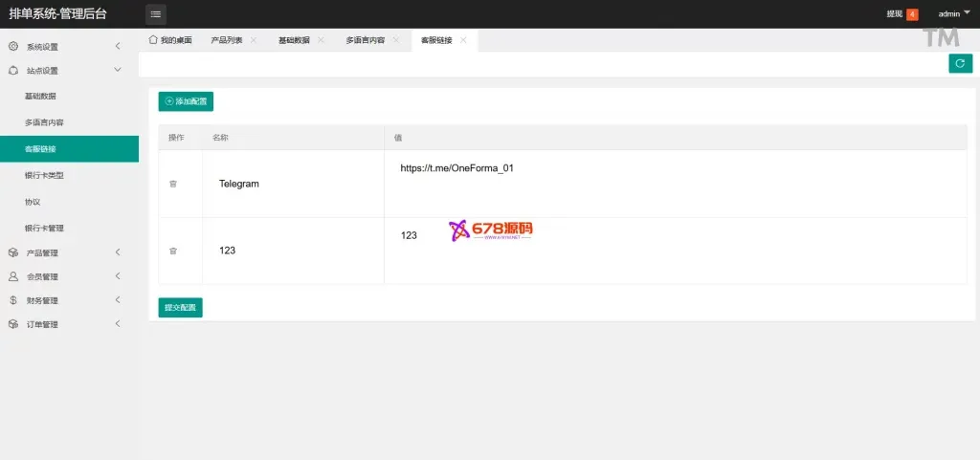Switch to the 我的桌面 tab
980x460 pixels.
(170, 40)
